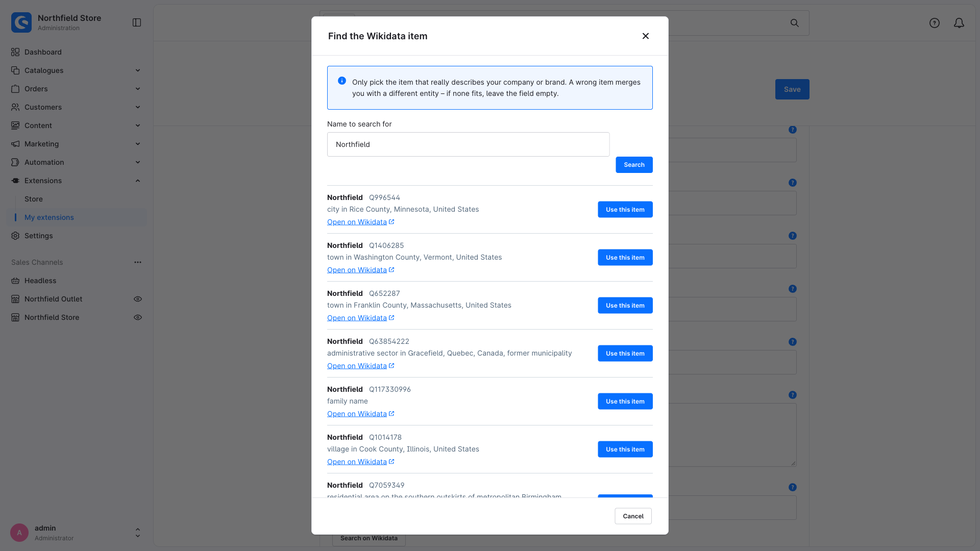Open the Dashboard icon in sidebar

click(15, 52)
